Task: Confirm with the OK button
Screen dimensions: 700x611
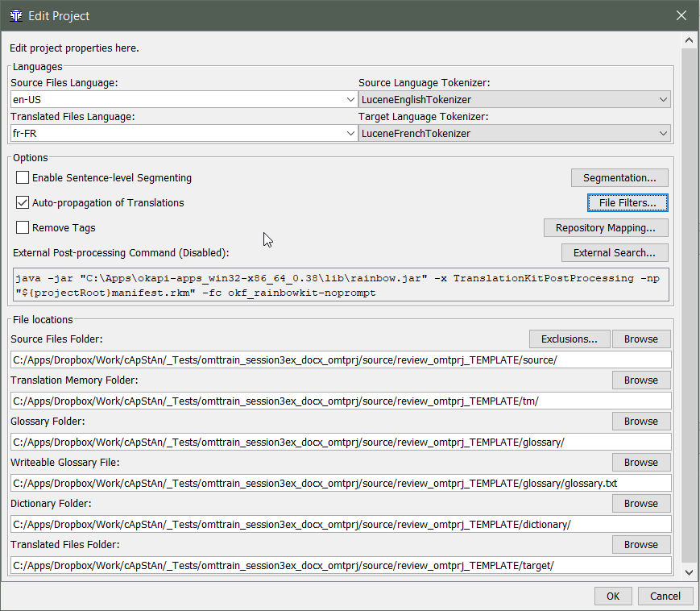Action: coord(613,596)
